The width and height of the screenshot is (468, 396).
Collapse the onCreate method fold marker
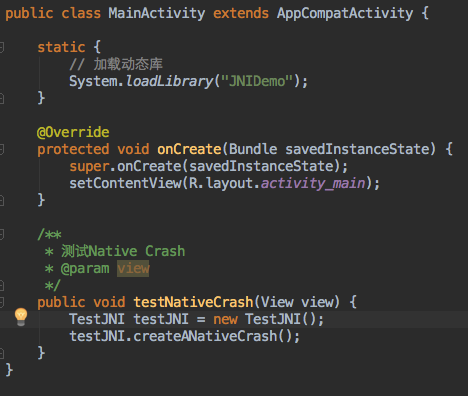pos(1,149)
